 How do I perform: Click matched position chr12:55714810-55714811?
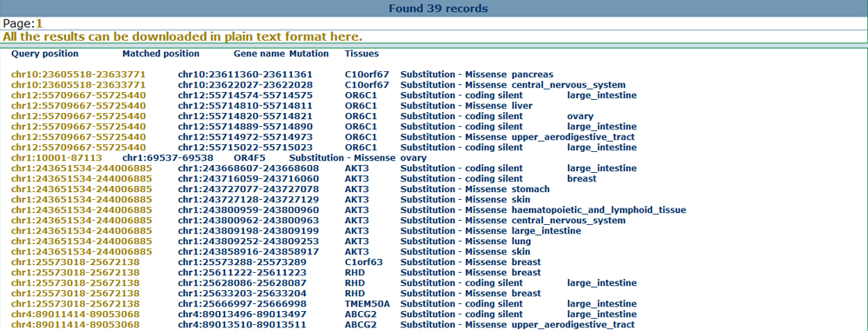coord(245,106)
